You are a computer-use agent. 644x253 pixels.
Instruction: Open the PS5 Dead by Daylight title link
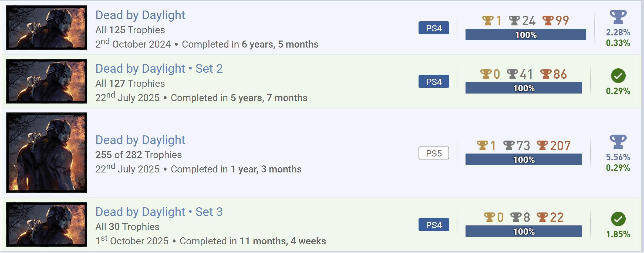point(140,140)
